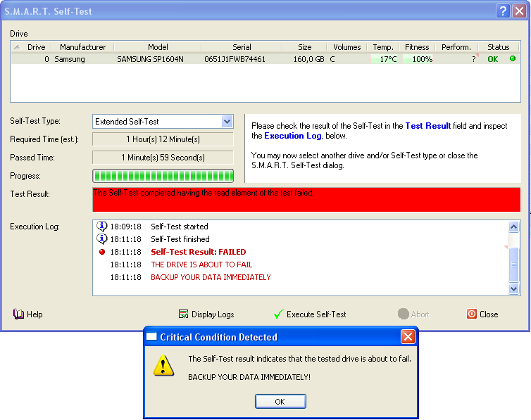
Task: Click the title bar question mark help icon
Action: click(x=502, y=11)
